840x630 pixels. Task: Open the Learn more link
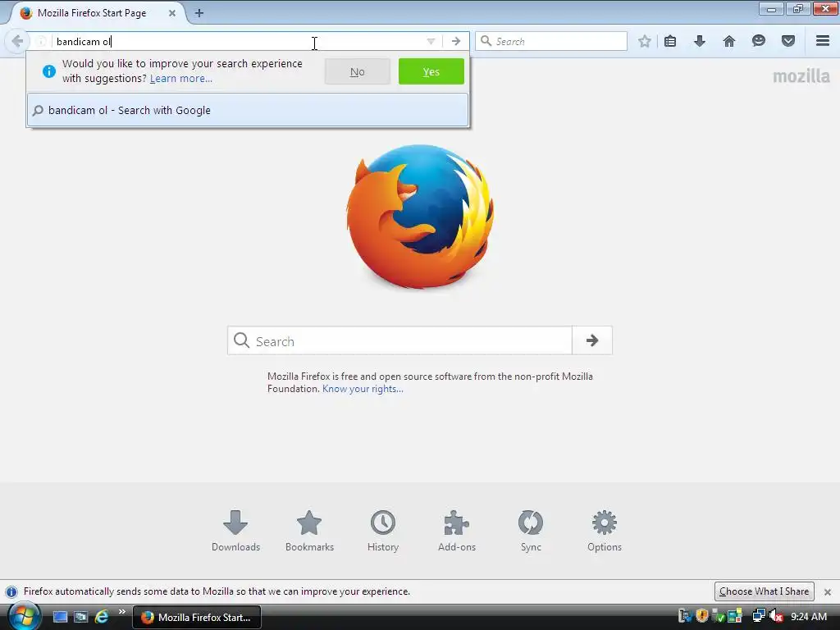(x=181, y=79)
